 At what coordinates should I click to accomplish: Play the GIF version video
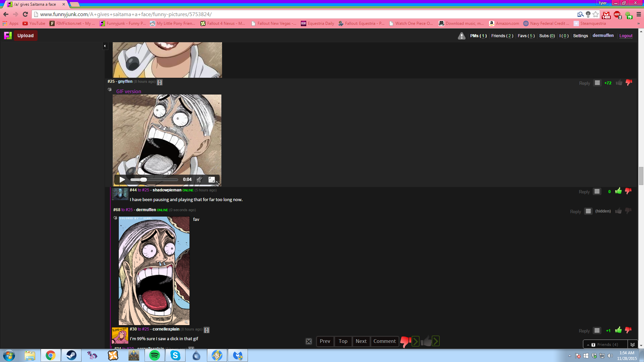coord(122,180)
